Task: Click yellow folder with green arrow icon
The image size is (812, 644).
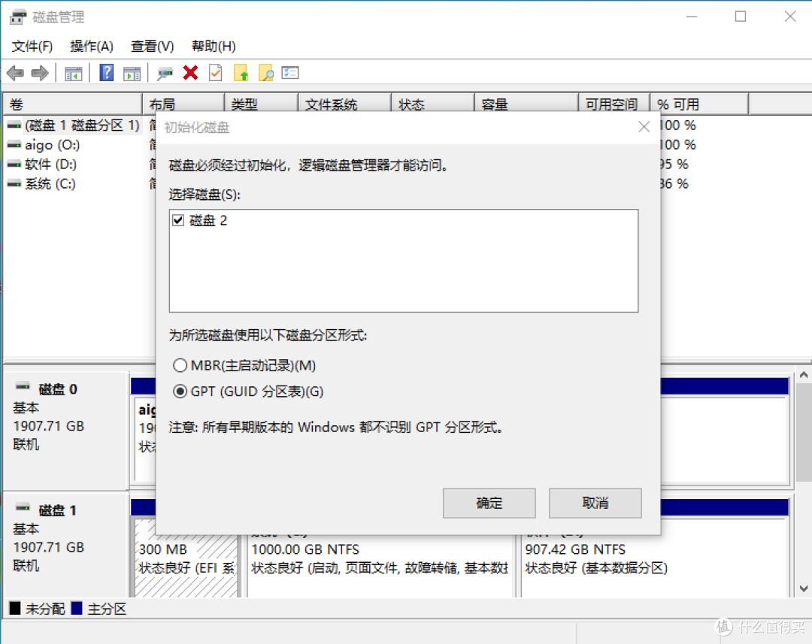Action: pyautogui.click(x=241, y=73)
